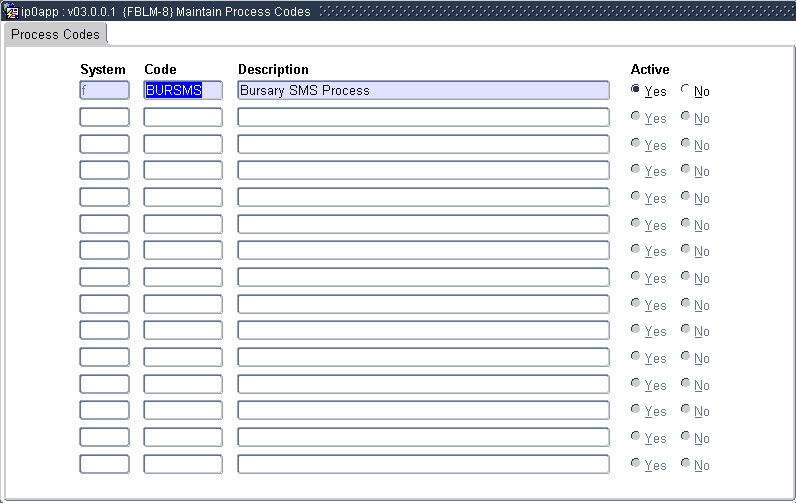Choose Yes in the second row Active column
796x503 pixels.
point(636,117)
